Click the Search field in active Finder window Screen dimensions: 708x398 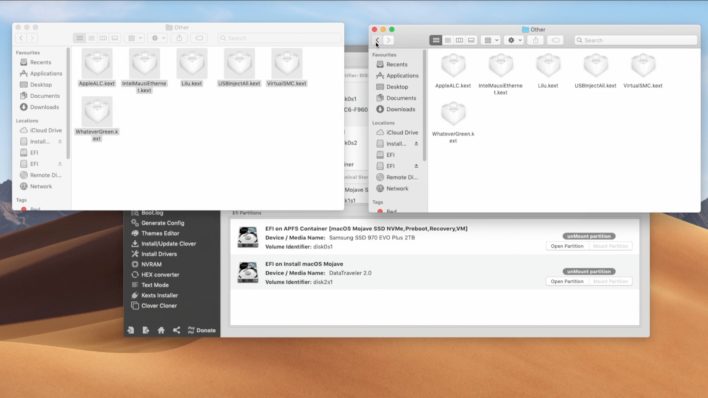coord(636,41)
